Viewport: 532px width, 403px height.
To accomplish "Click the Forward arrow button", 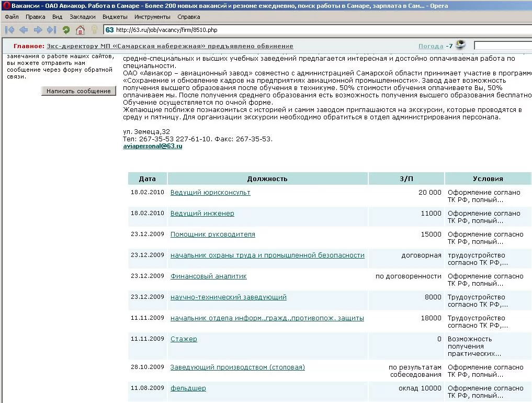I will (38, 30).
